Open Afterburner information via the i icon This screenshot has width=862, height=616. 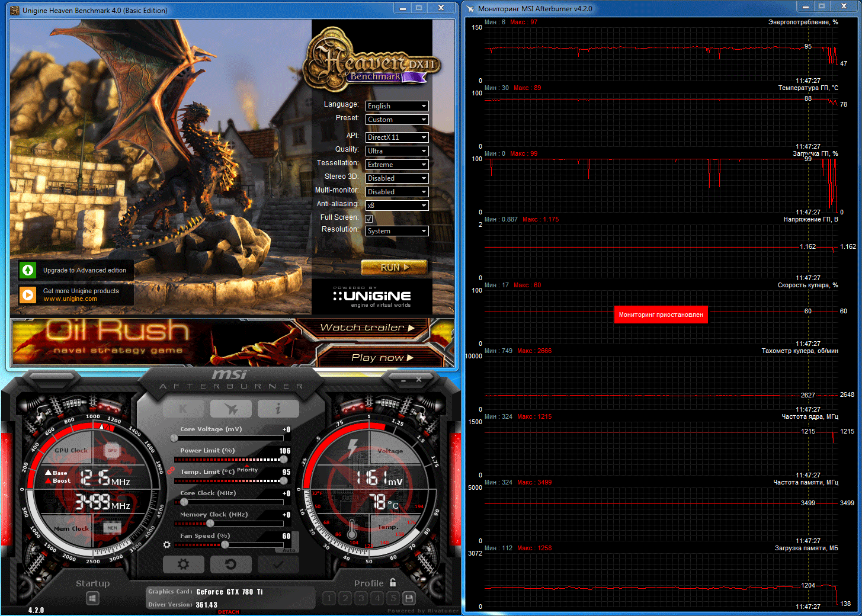pyautogui.click(x=278, y=408)
